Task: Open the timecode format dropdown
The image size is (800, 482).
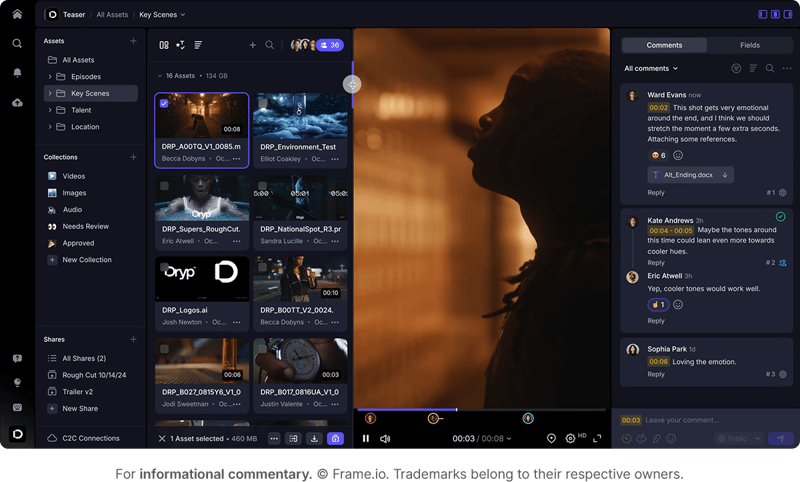Action: [509, 439]
